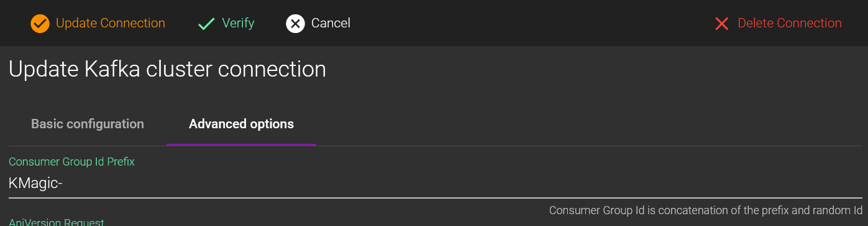This screenshot has height=226, width=868.
Task: Select the Advanced options tab
Action: tap(241, 124)
